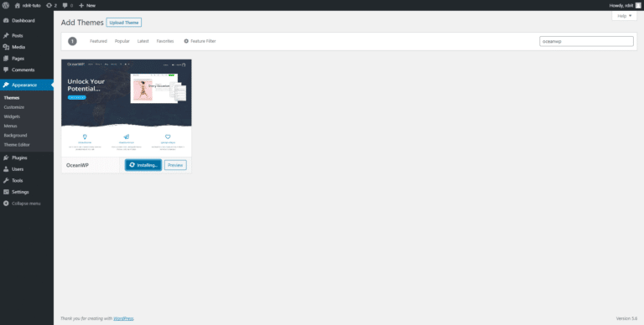This screenshot has height=325, width=644.
Task: Open Background submenu item
Action: click(x=15, y=136)
